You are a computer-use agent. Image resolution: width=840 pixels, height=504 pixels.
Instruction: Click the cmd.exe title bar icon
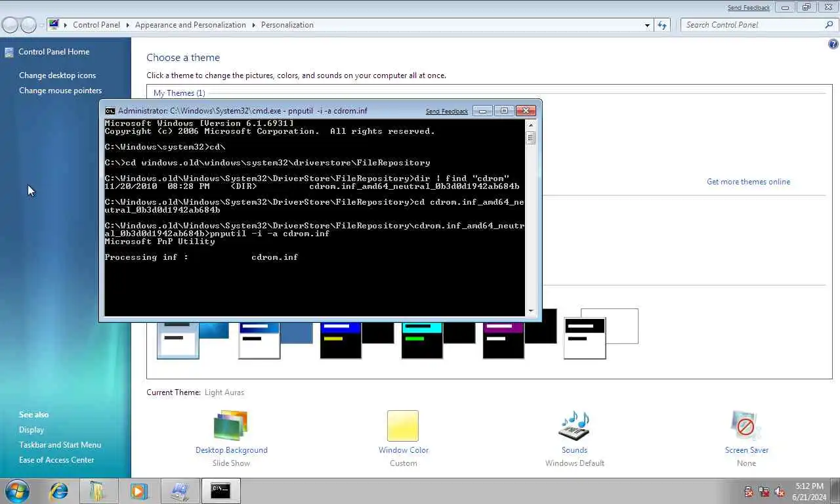110,111
